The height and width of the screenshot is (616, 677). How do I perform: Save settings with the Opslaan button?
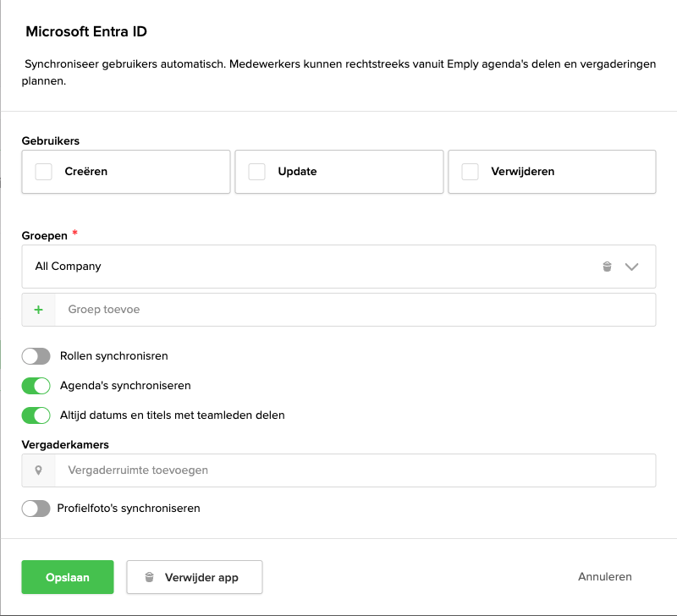point(68,577)
